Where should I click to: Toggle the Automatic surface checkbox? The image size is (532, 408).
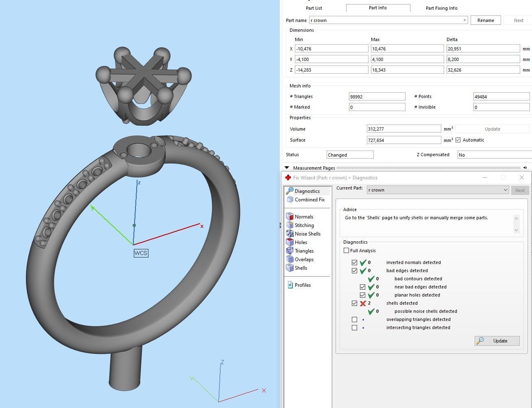(x=458, y=140)
